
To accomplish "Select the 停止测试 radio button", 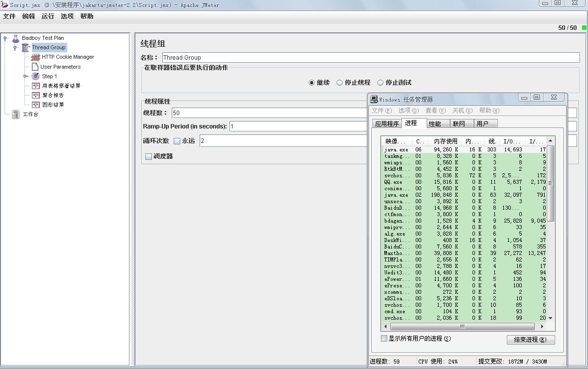I will click(x=380, y=83).
